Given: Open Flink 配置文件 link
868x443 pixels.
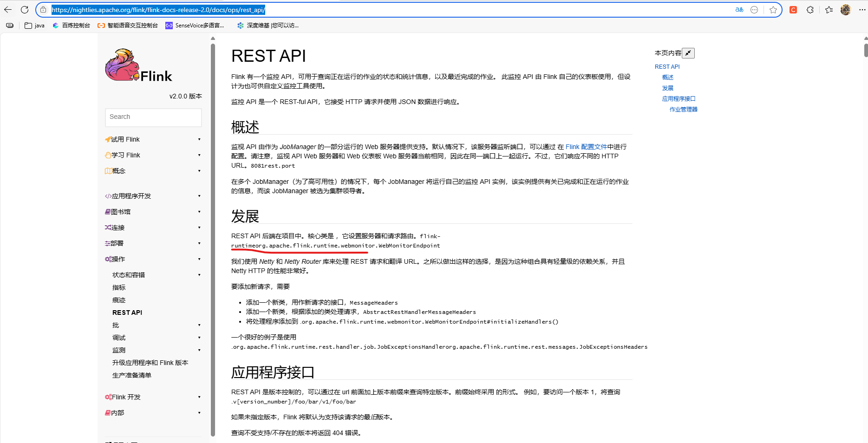Looking at the screenshot, I should pyautogui.click(x=586, y=147).
